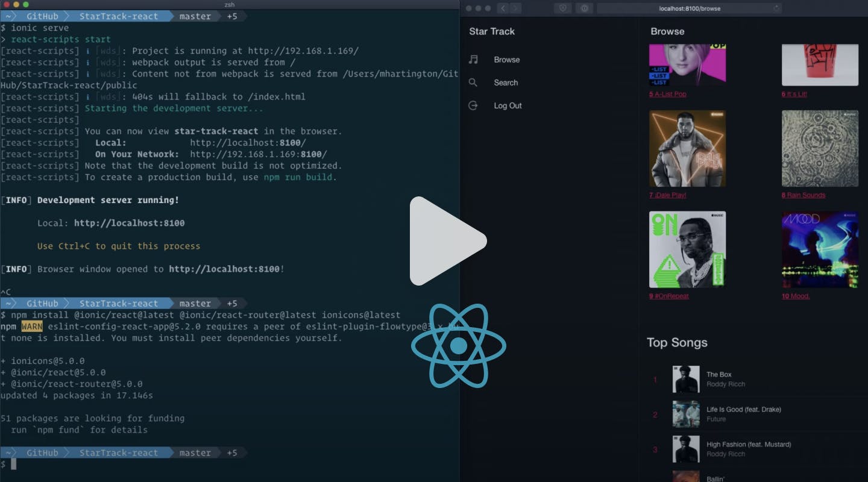Open the It's Lit! album cover
868x482 pixels.
point(820,65)
